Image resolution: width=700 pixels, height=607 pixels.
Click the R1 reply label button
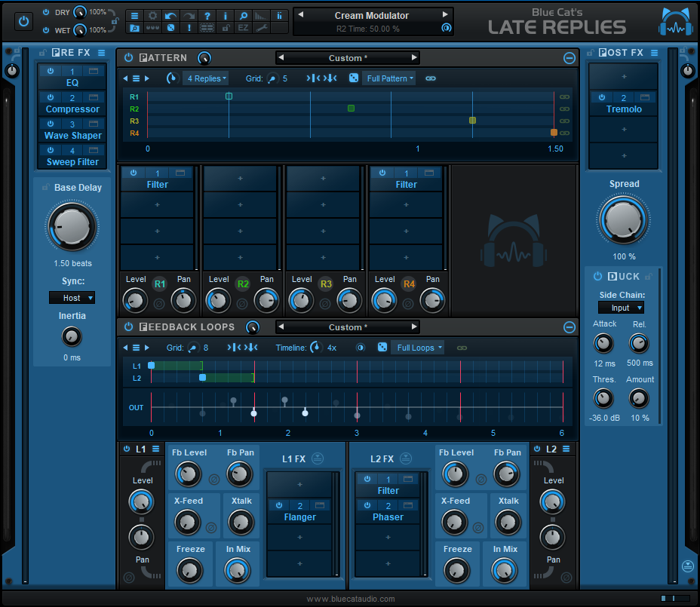160,284
